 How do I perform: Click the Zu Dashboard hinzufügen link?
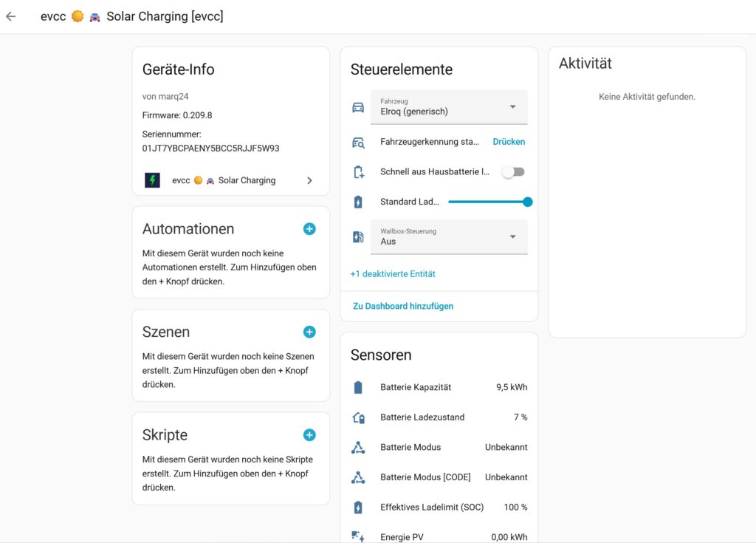tap(404, 305)
